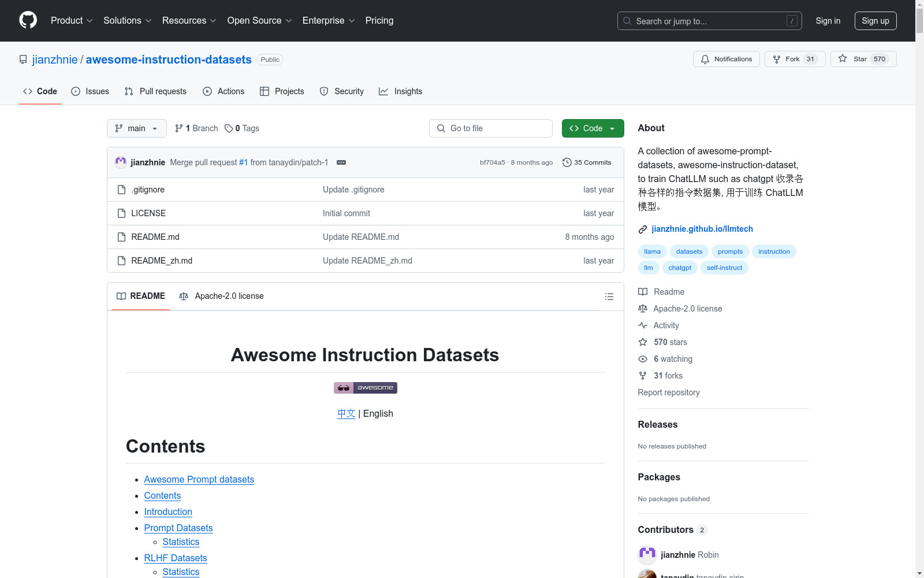Click the Go to file field
The height and width of the screenshot is (578, 924).
(x=491, y=128)
